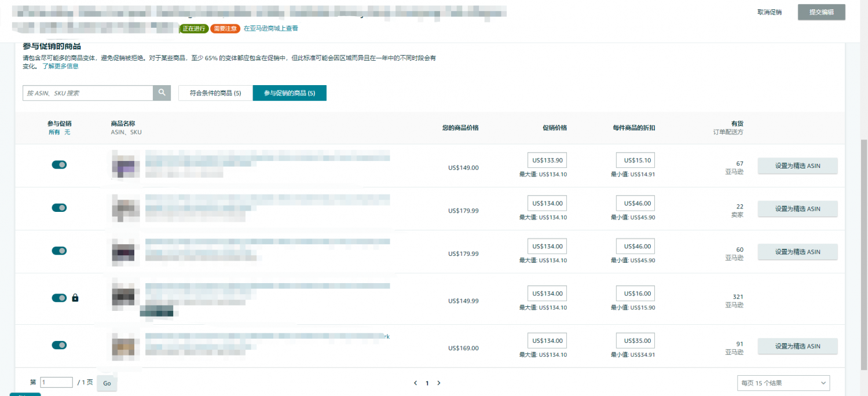Click 设置为精选 ASIN for first product
The image size is (868, 396).
(x=797, y=166)
